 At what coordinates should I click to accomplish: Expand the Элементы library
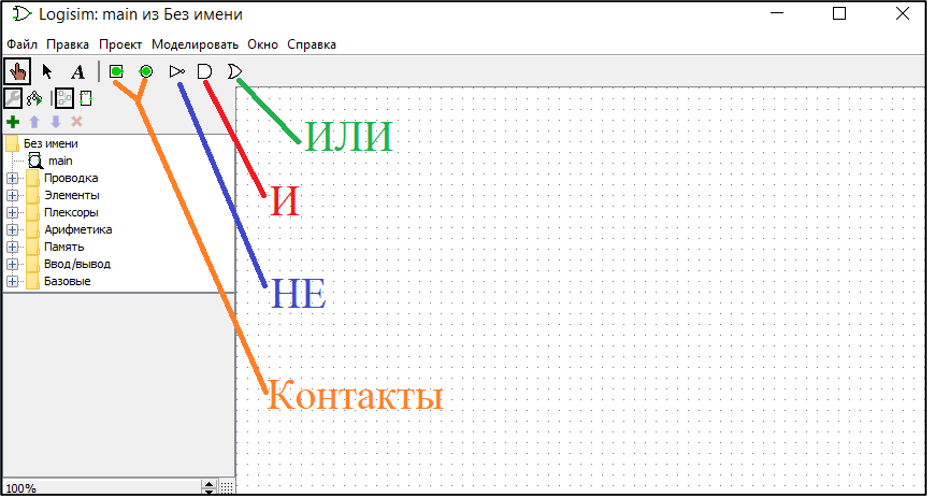tap(12, 195)
